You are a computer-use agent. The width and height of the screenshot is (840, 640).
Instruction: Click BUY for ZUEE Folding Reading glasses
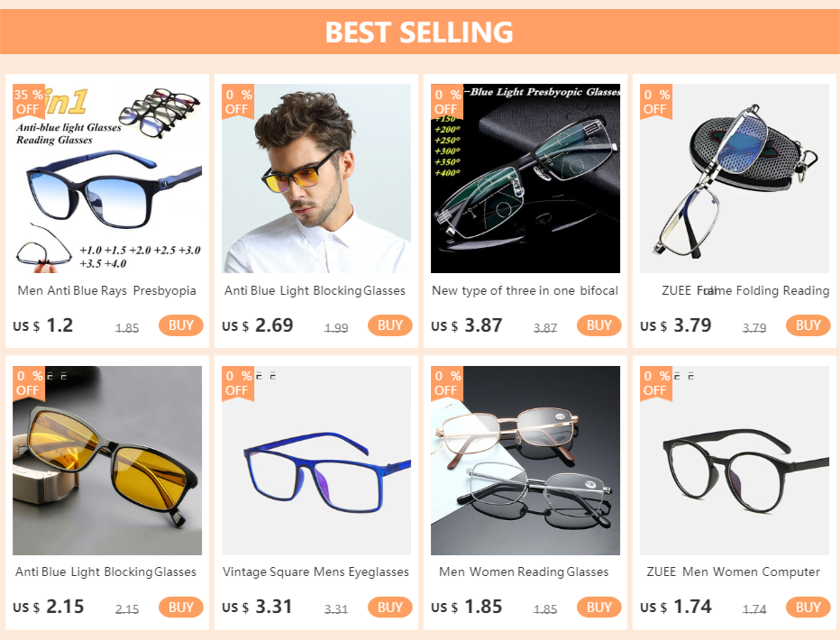click(808, 325)
